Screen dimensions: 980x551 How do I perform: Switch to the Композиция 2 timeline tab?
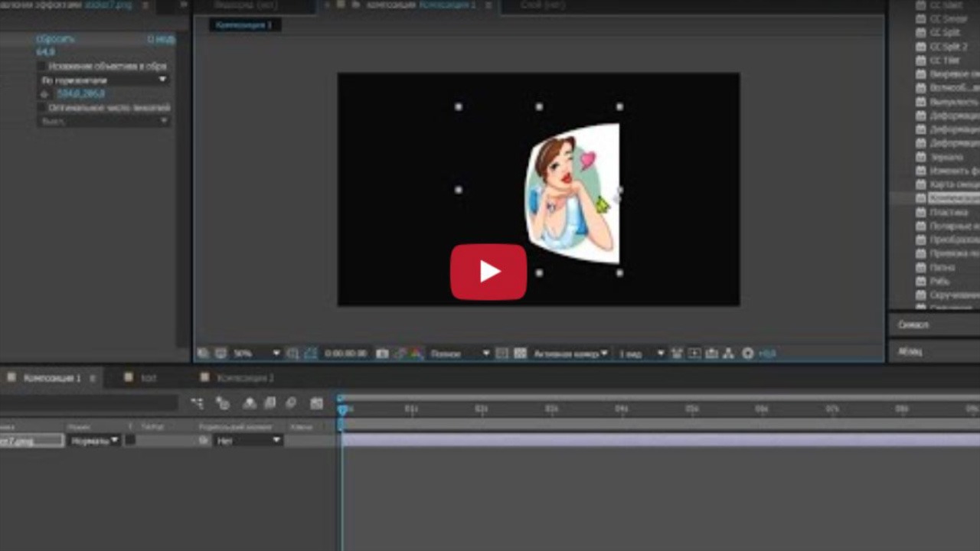click(245, 378)
